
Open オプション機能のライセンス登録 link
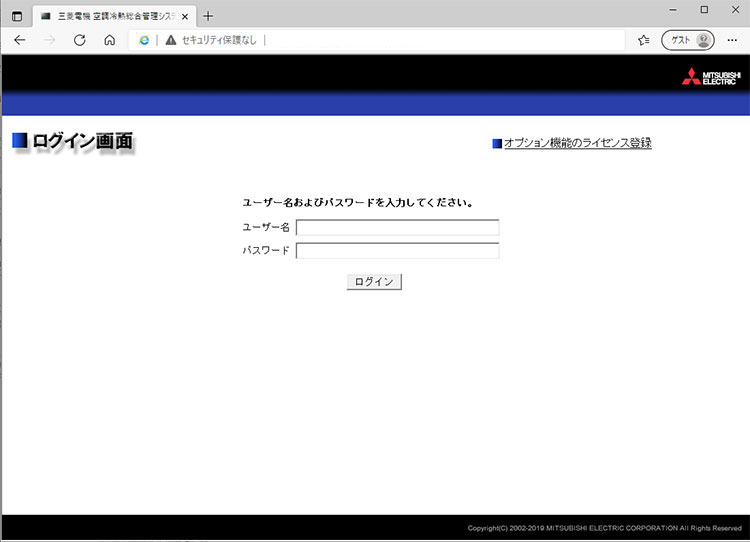point(577,143)
